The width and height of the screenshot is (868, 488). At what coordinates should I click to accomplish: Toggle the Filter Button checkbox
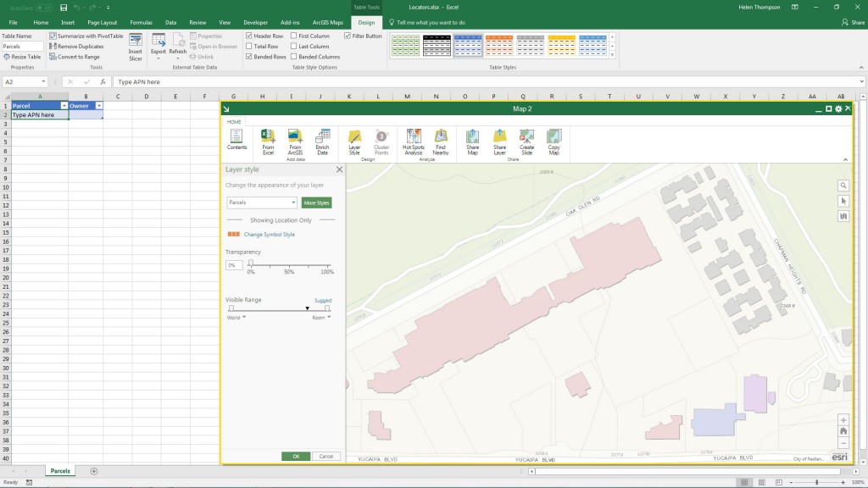coord(348,36)
